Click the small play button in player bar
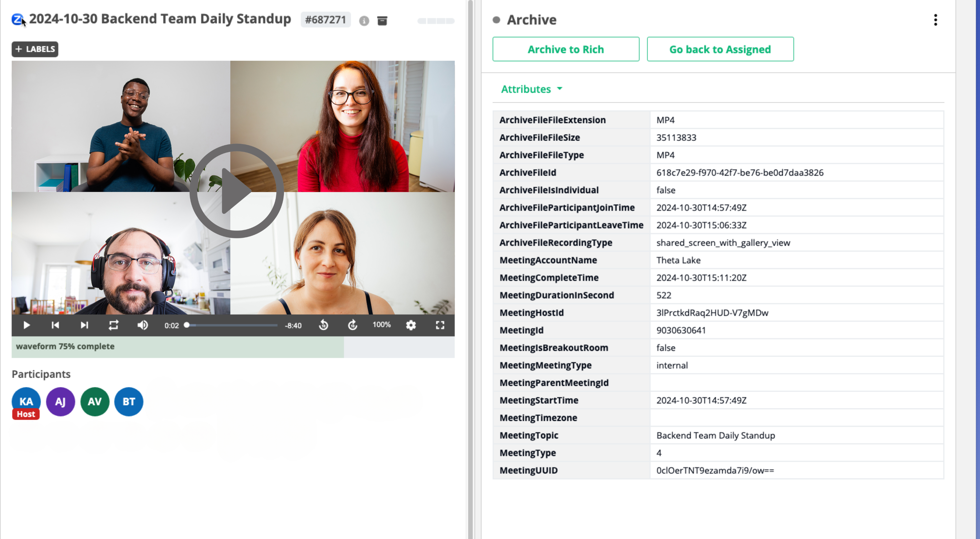 27,325
